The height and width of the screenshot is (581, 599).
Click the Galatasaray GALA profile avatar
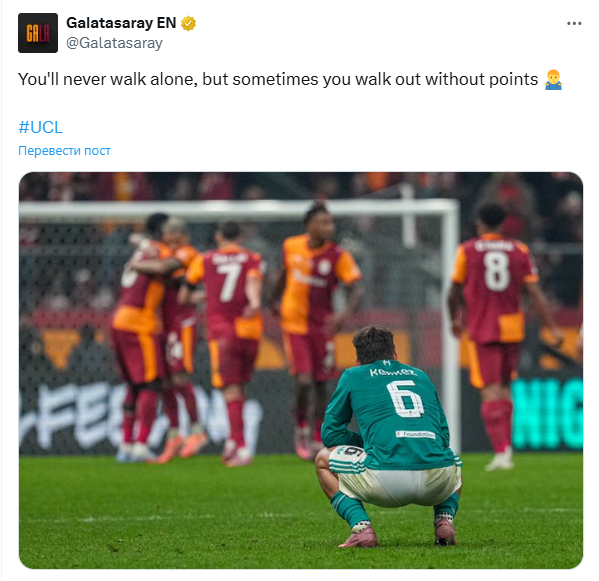pos(38,33)
